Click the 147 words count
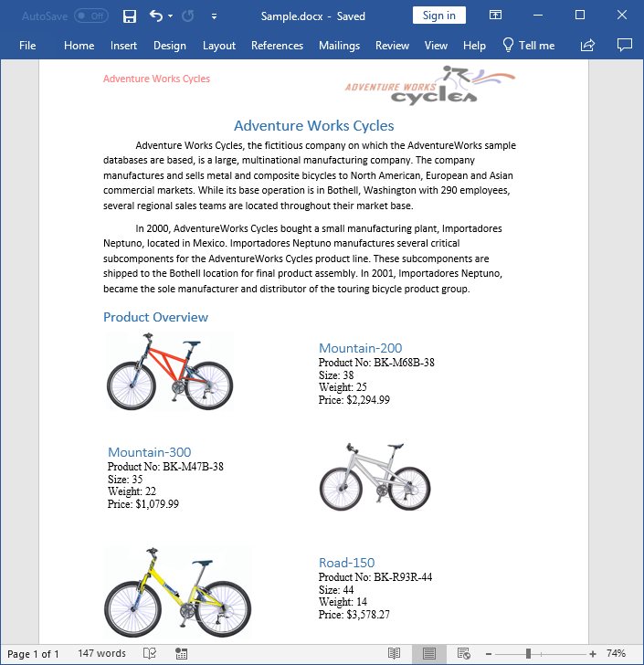This screenshot has width=644, height=665. click(101, 653)
